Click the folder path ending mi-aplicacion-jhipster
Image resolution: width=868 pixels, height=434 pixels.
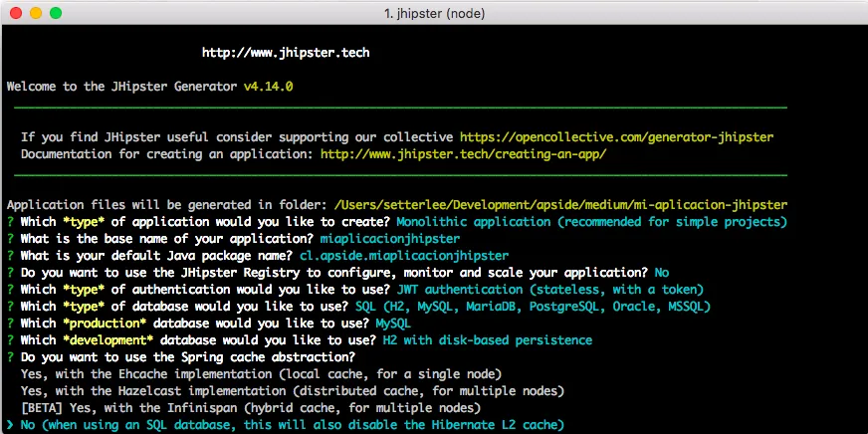pos(560,205)
